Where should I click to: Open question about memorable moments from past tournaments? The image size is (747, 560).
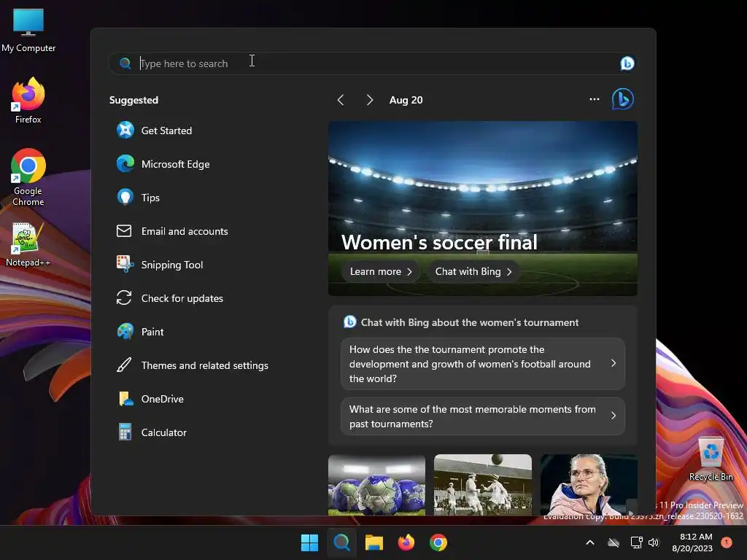(x=483, y=416)
